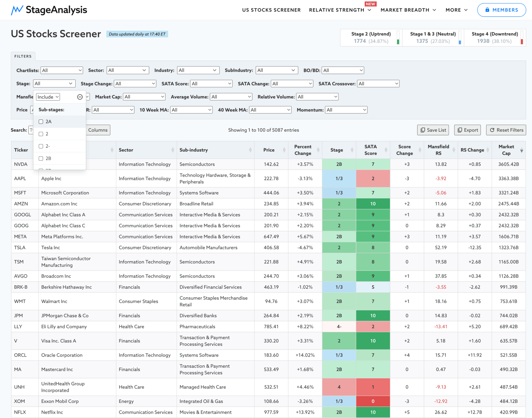Open the Stage Change dropdown
Screen dimensions: 532x418
pos(135,84)
